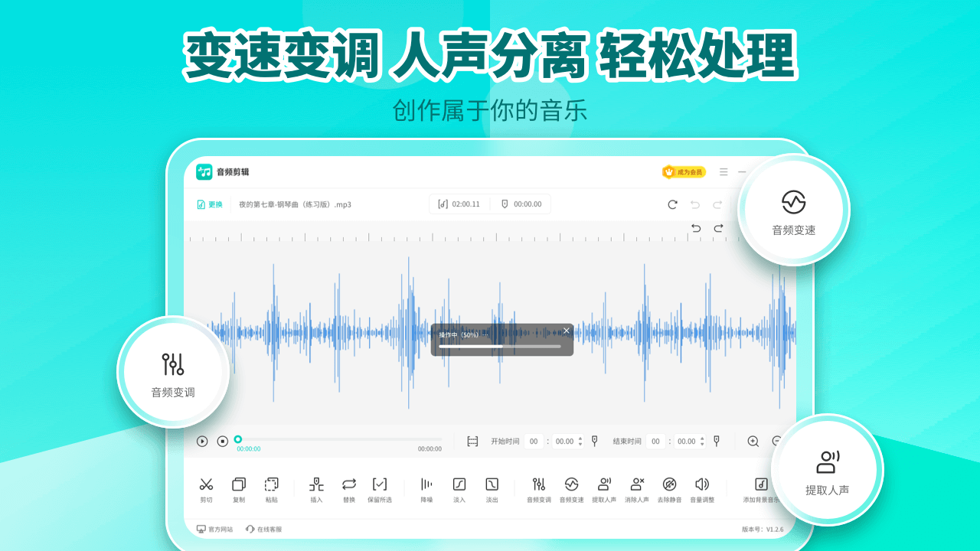This screenshot has height=551, width=980.
Task: Apply the 淡出 fade-out effect
Action: (x=492, y=489)
